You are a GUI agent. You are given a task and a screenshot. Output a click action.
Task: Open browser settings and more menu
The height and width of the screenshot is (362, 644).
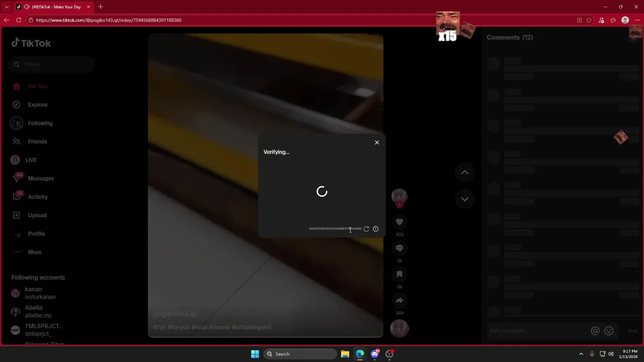637,20
